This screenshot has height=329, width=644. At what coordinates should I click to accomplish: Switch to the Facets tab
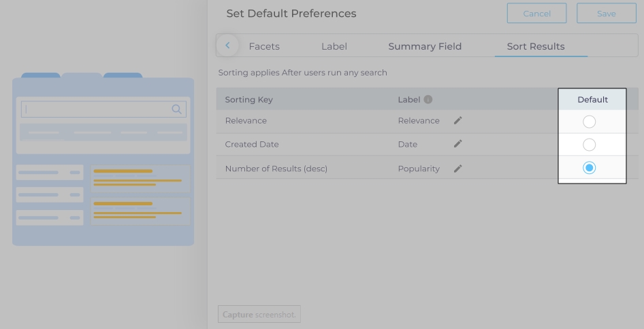pyautogui.click(x=264, y=46)
